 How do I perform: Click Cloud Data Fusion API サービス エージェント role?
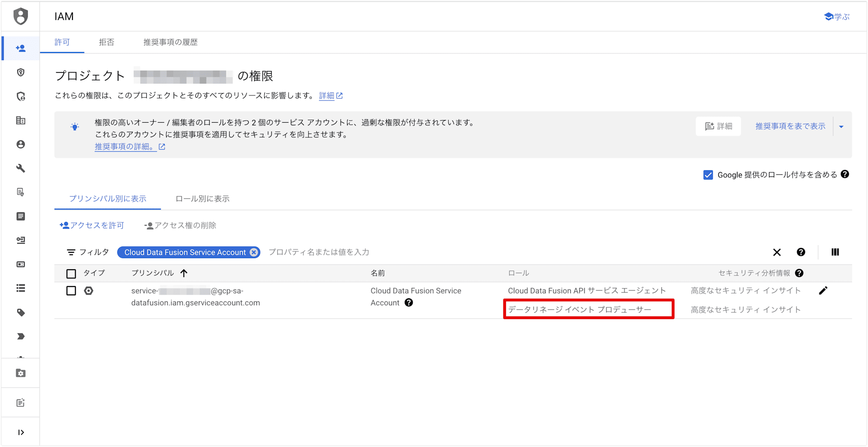coord(587,290)
